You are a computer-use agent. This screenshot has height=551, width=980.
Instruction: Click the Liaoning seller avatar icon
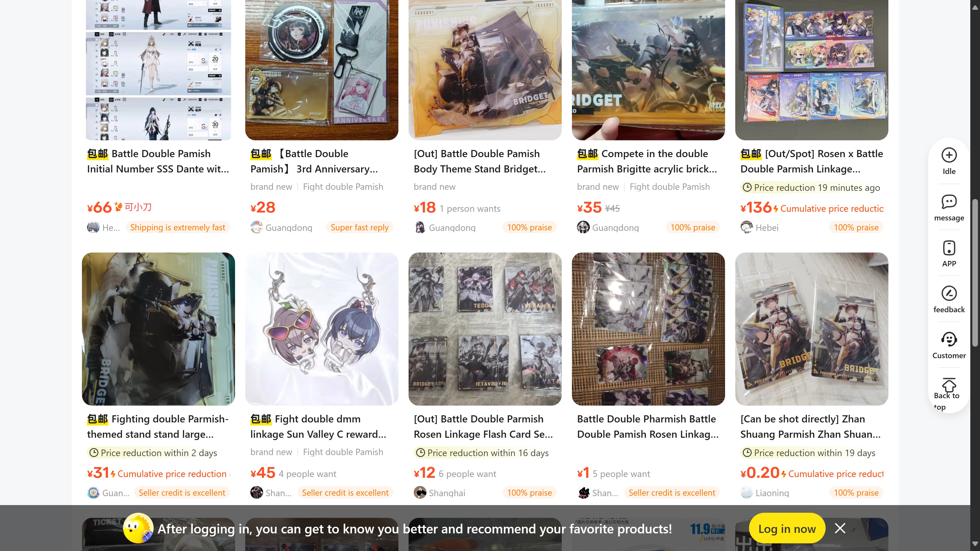click(x=746, y=492)
